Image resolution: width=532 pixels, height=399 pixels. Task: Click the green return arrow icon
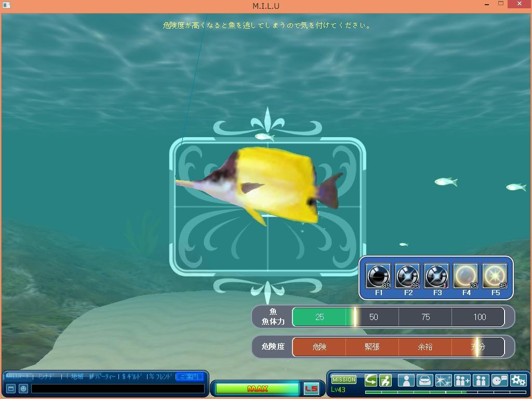pos(371,380)
